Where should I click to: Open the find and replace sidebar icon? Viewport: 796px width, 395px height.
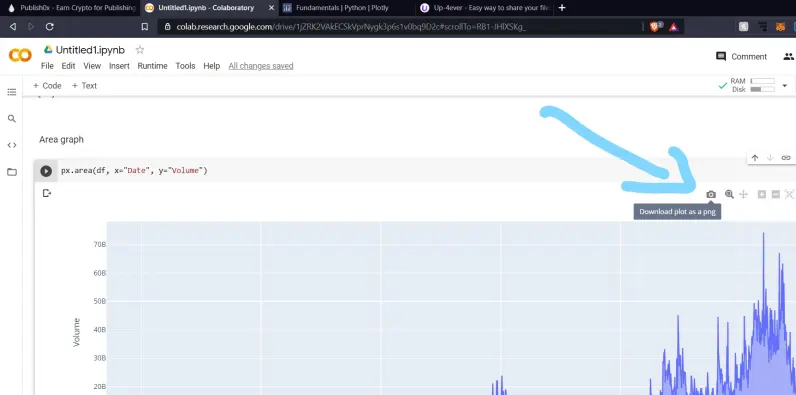click(12, 119)
